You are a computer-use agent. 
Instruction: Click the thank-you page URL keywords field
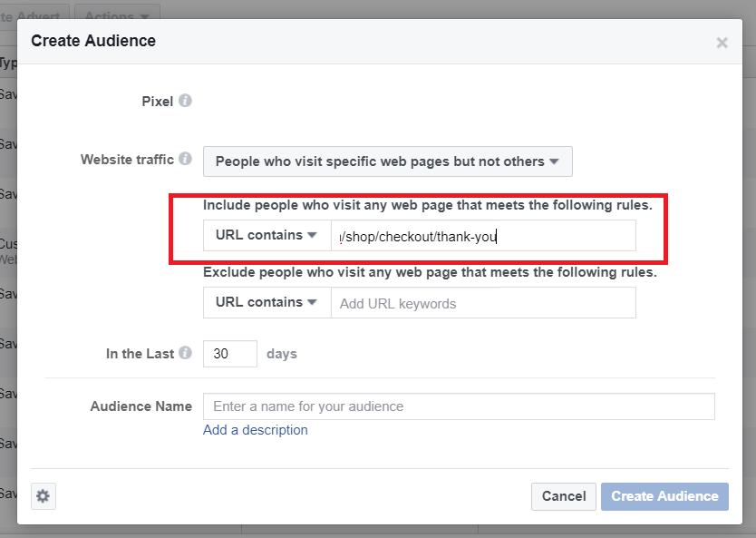(483, 233)
